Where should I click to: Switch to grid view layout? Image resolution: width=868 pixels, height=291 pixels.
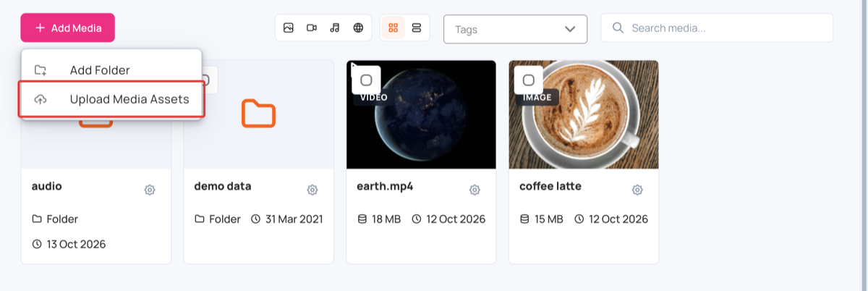pyautogui.click(x=393, y=28)
